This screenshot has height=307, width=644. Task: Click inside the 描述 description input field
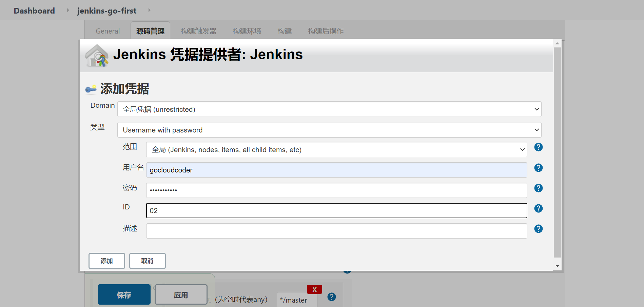336,231
